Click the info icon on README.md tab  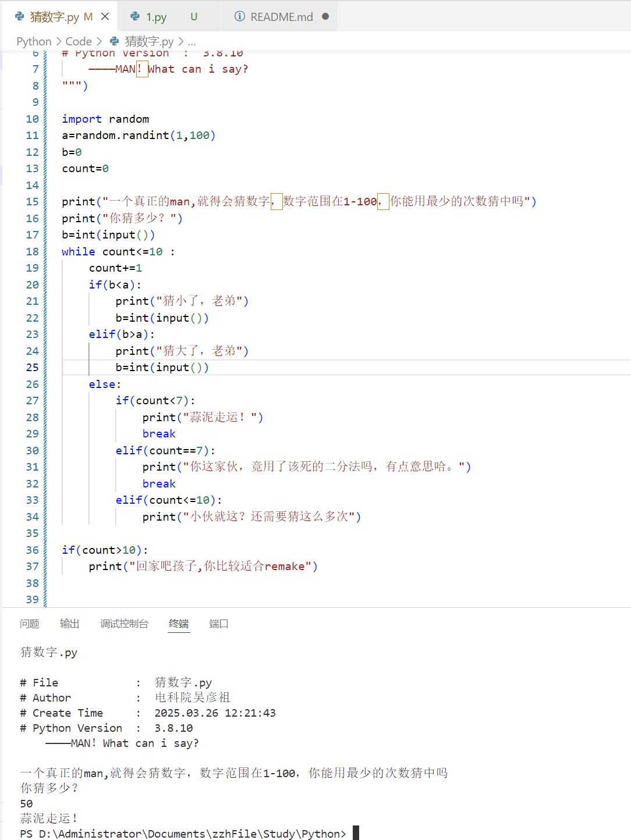[239, 16]
